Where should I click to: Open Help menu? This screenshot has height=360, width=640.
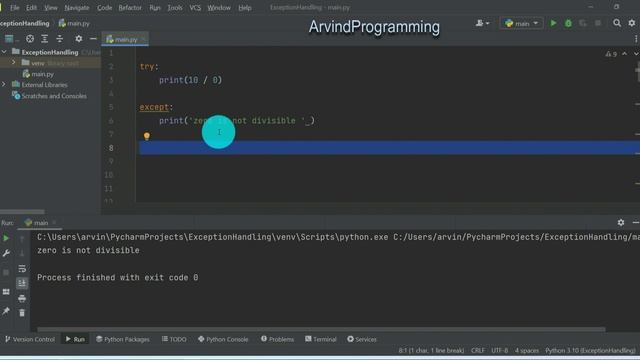click(x=244, y=7)
